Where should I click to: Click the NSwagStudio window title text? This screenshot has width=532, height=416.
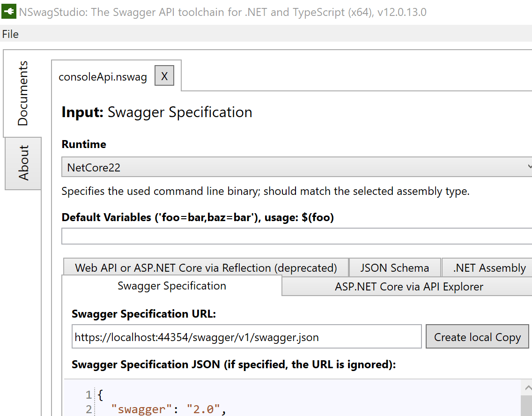click(223, 12)
